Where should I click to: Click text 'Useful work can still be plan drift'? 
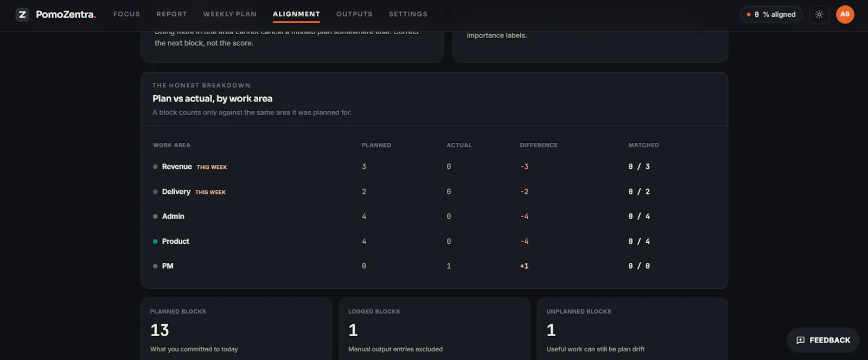(x=595, y=349)
